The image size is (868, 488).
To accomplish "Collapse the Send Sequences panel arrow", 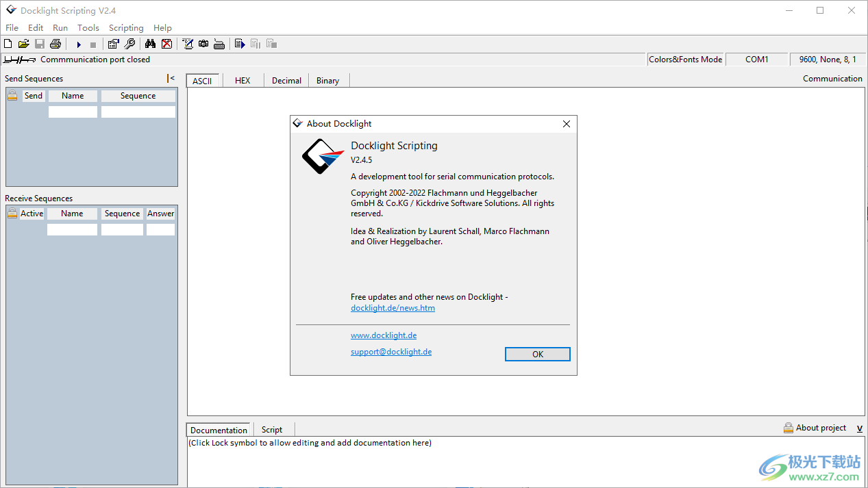I will pos(171,79).
